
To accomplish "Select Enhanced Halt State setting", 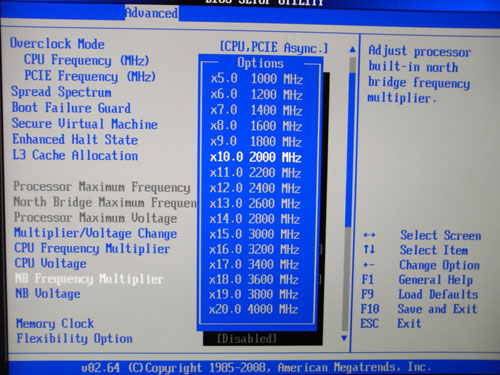I will coord(75,139).
